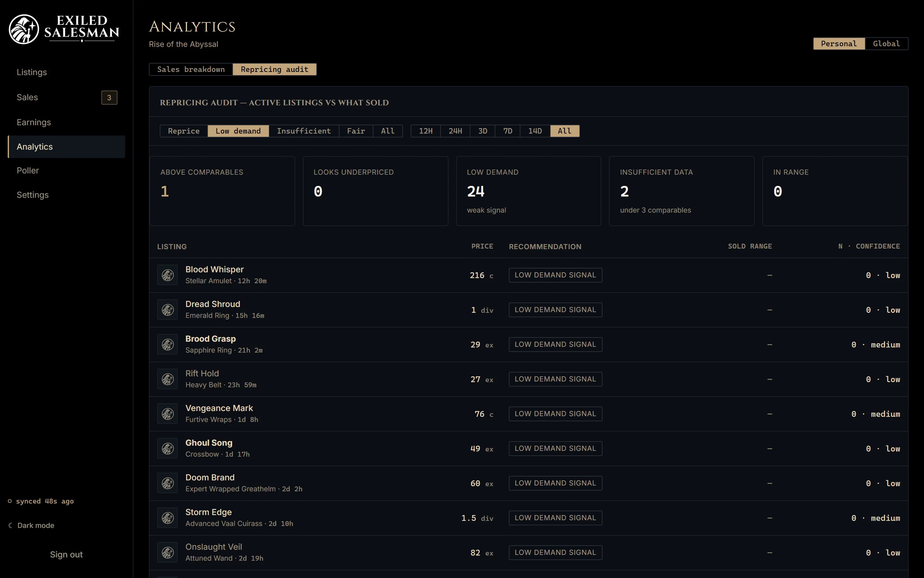The width and height of the screenshot is (924, 578).
Task: Go to Sales page
Action: tap(66, 98)
